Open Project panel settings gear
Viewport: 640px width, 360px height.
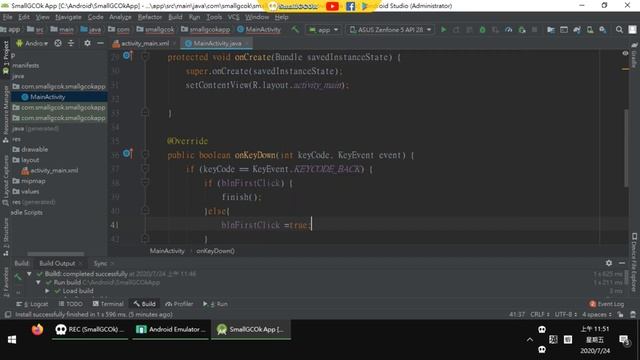87,43
